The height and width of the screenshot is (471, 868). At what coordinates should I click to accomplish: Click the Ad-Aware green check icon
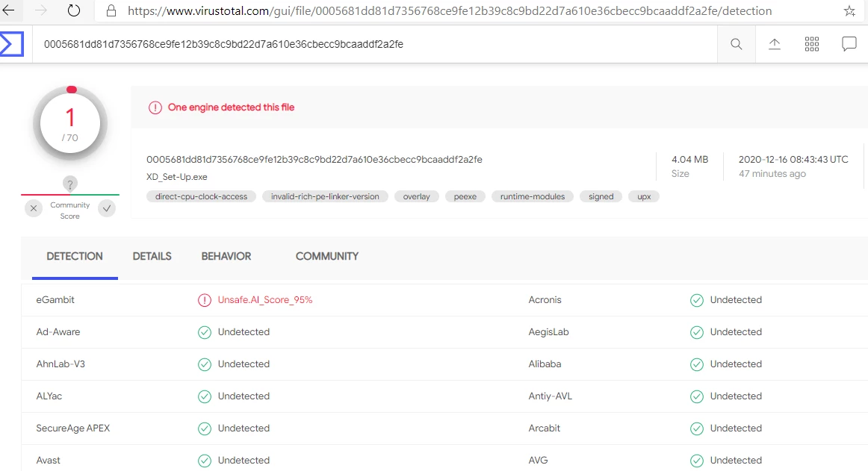205,332
